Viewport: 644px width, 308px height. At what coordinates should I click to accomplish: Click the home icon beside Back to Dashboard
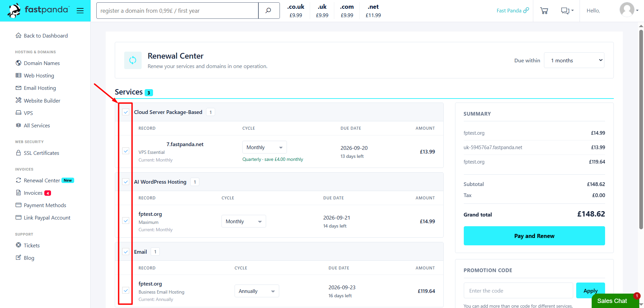(x=18, y=36)
